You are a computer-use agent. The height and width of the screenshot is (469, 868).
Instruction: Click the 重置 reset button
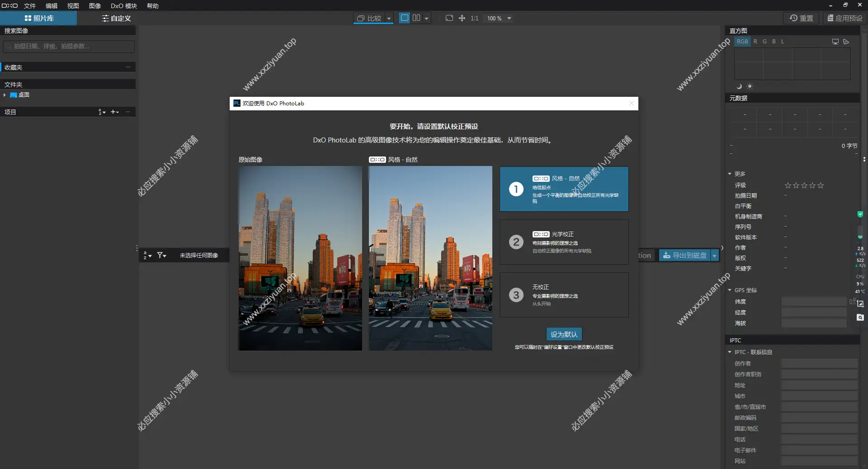pyautogui.click(x=801, y=18)
